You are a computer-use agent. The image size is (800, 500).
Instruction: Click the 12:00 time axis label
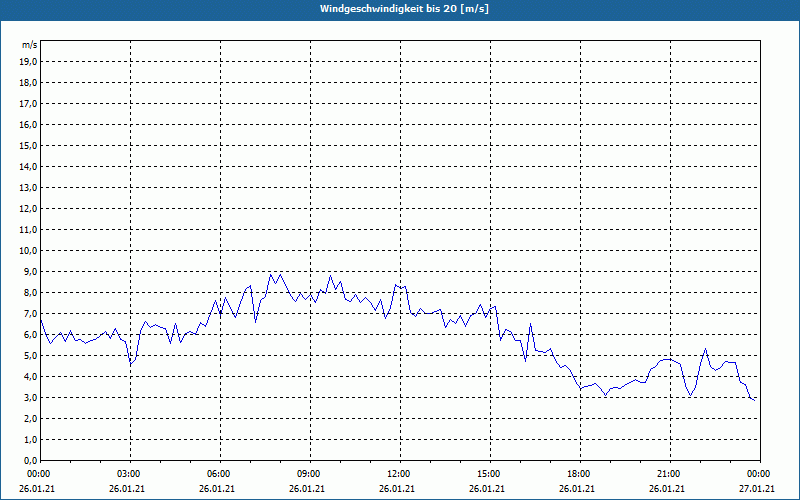click(x=399, y=474)
